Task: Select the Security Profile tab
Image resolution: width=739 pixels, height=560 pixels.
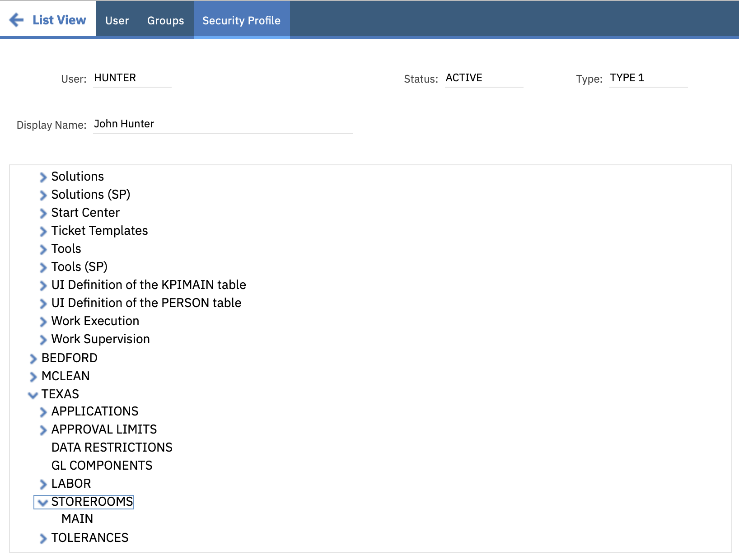Action: pyautogui.click(x=242, y=20)
